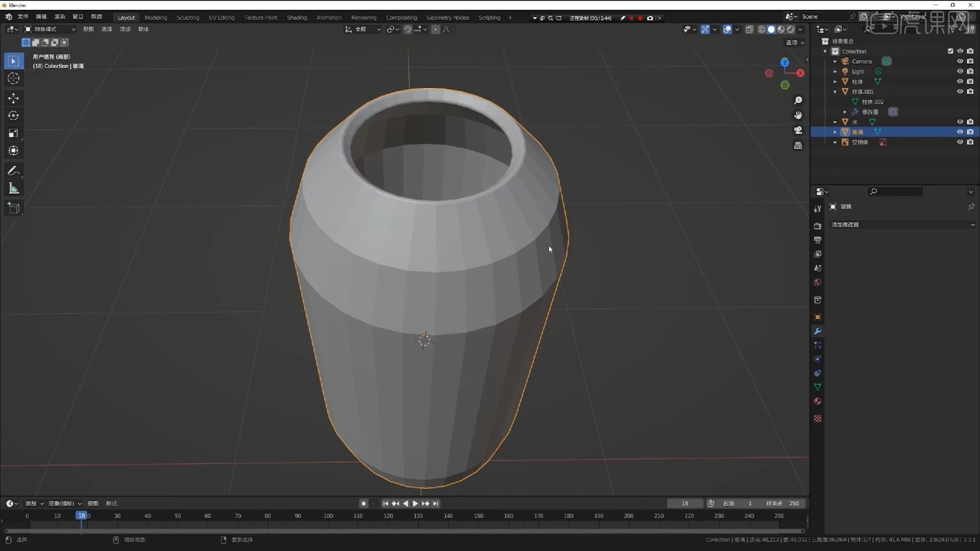Open the Geometry Nodes workspace tab
Image resolution: width=980 pixels, height=551 pixels.
point(448,17)
